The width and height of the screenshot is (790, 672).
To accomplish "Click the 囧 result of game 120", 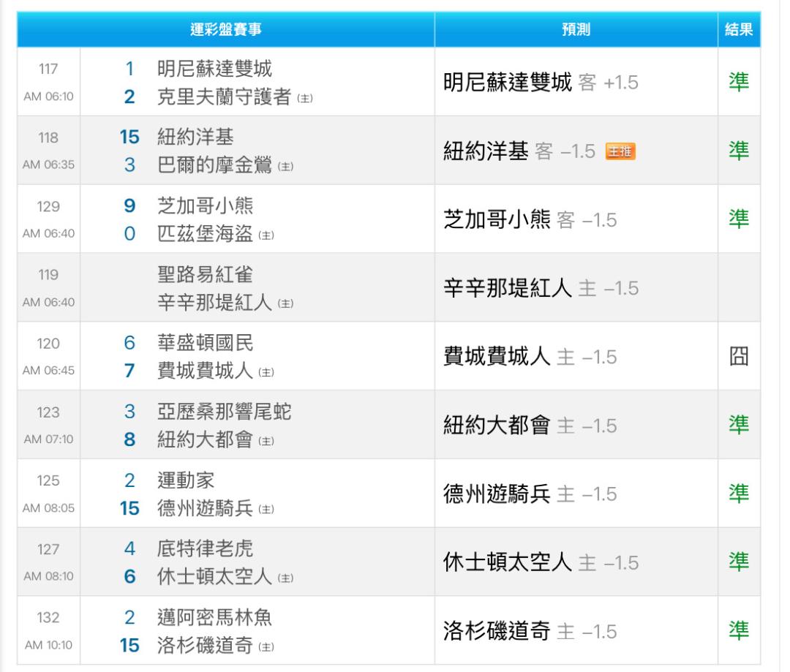I will (739, 356).
